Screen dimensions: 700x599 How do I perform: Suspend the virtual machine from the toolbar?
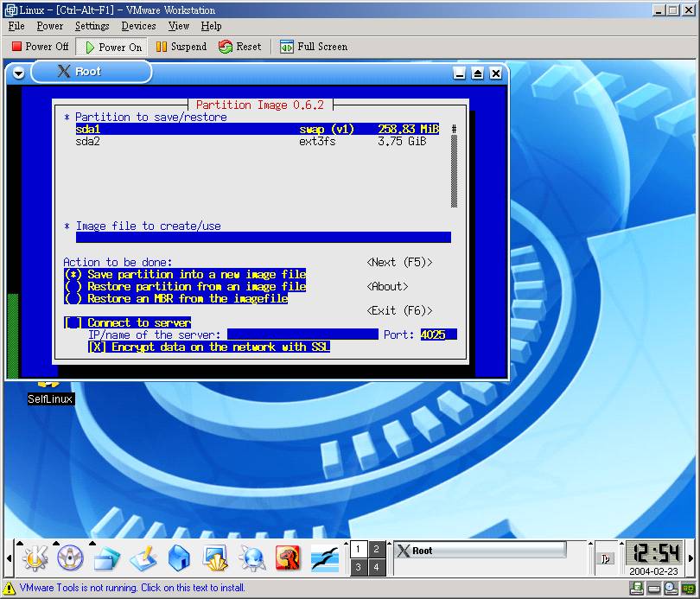181,47
